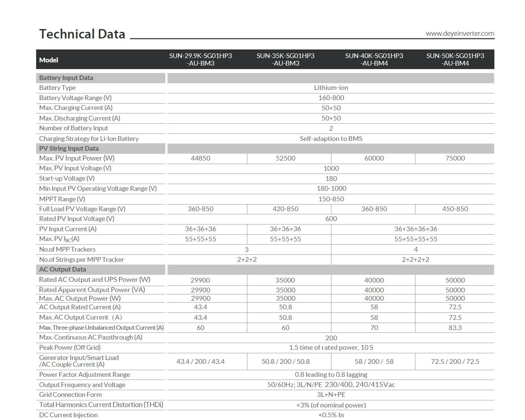The height and width of the screenshot is (420, 525).
Task: Select the '420-850' full load voltage value
Action: coord(285,209)
